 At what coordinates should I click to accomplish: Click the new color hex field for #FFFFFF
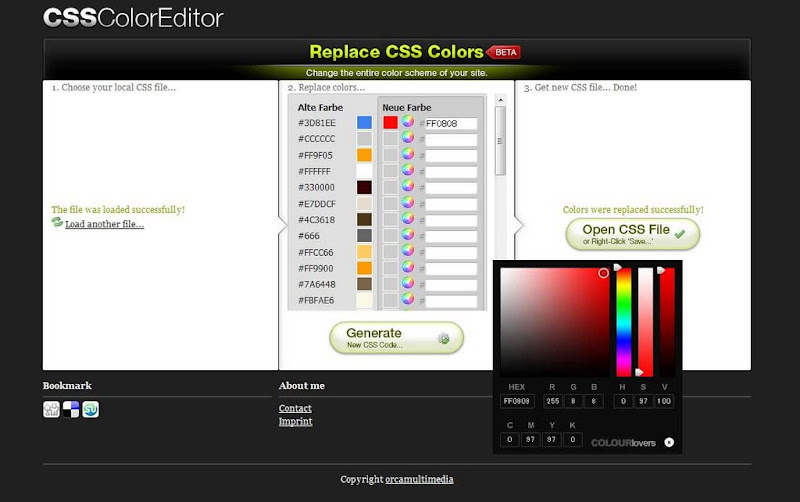(x=451, y=172)
